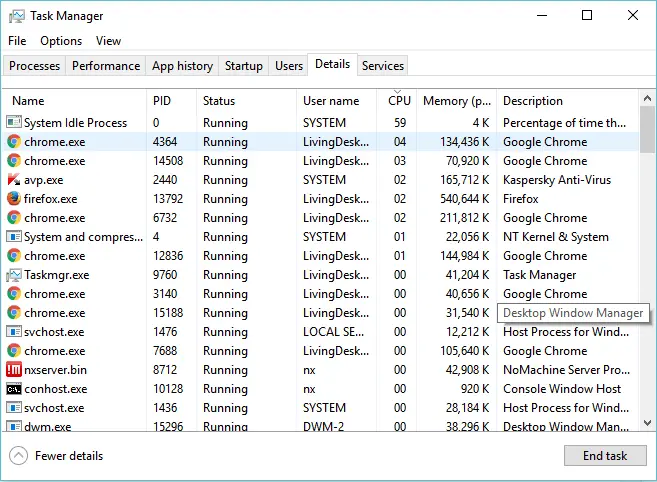This screenshot has width=657, height=482.
Task: Click the Task Manager title bar icon
Action: (17, 16)
